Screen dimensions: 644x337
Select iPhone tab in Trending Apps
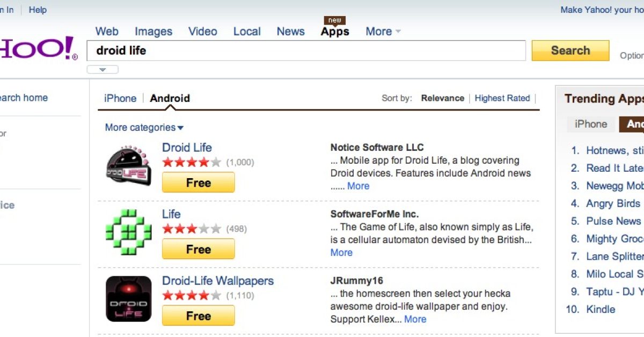click(590, 124)
